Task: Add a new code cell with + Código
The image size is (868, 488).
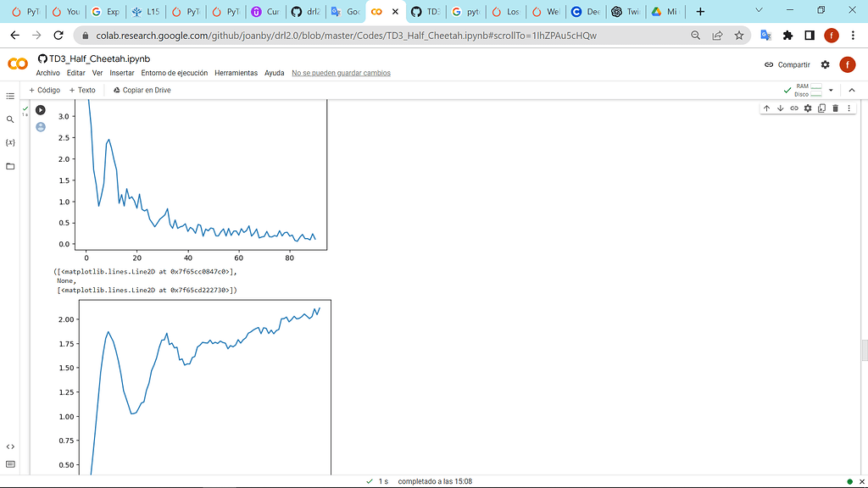Action: 45,90
